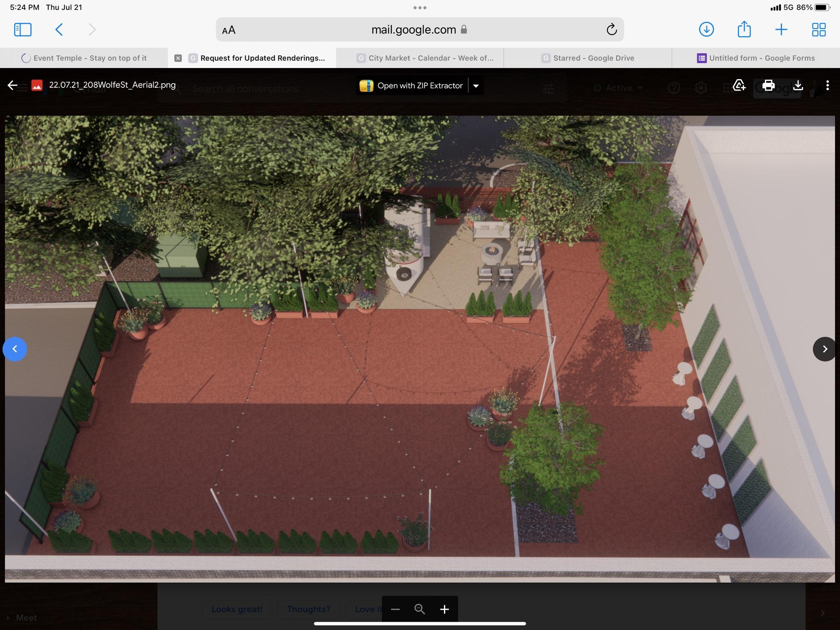Go to previous attachment image
The width and height of the screenshot is (840, 630).
15,349
